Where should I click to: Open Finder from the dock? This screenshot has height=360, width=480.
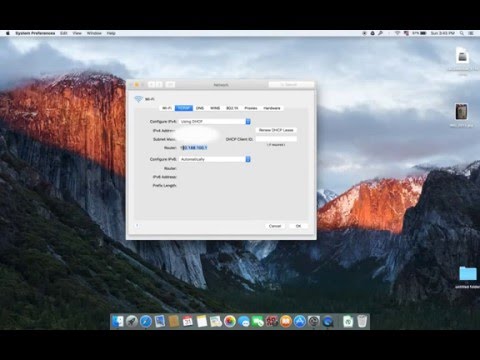(x=118, y=321)
